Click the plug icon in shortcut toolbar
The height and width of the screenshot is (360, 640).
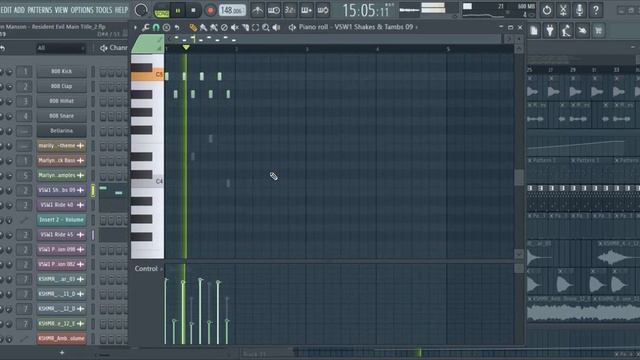pos(550,31)
